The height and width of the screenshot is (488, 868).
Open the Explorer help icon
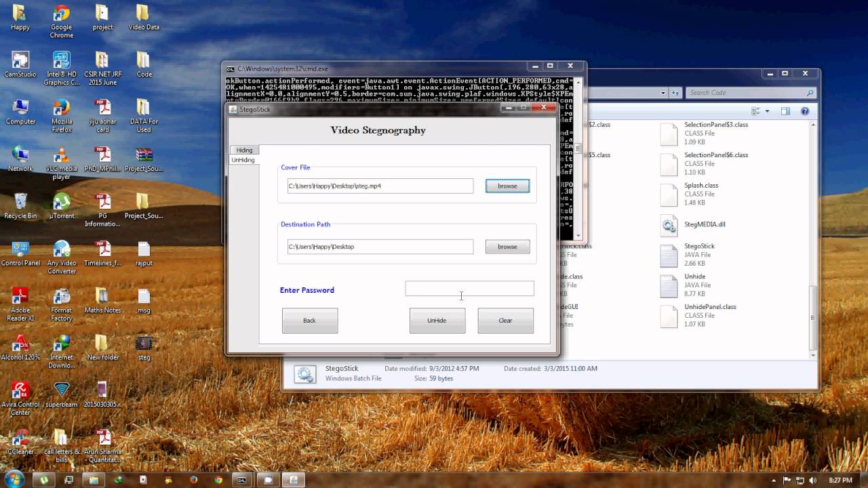coord(805,111)
